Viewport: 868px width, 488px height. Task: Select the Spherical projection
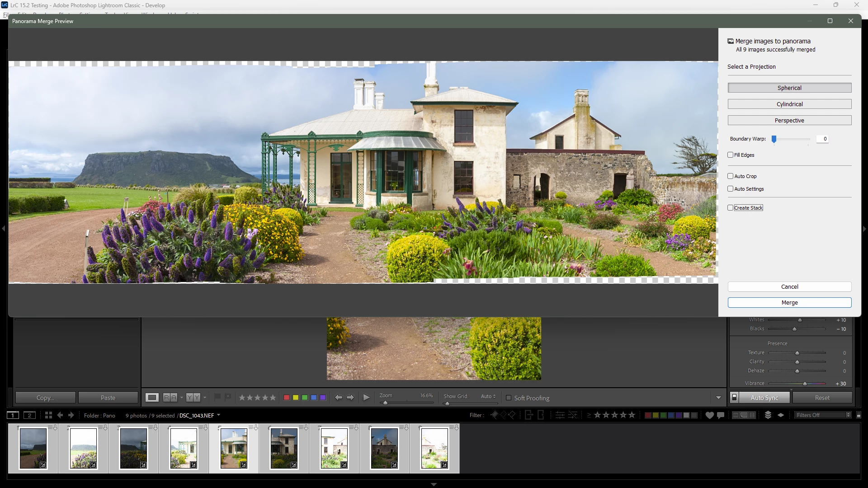(x=789, y=88)
